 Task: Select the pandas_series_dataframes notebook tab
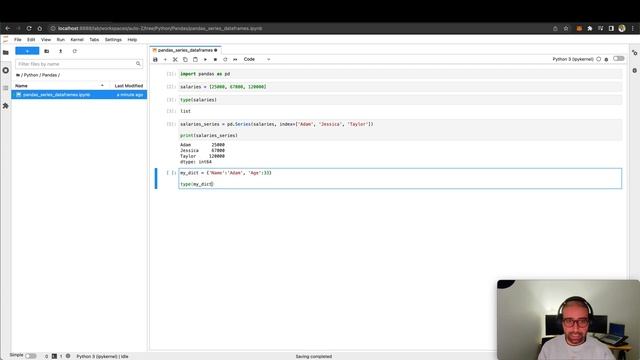click(185, 50)
